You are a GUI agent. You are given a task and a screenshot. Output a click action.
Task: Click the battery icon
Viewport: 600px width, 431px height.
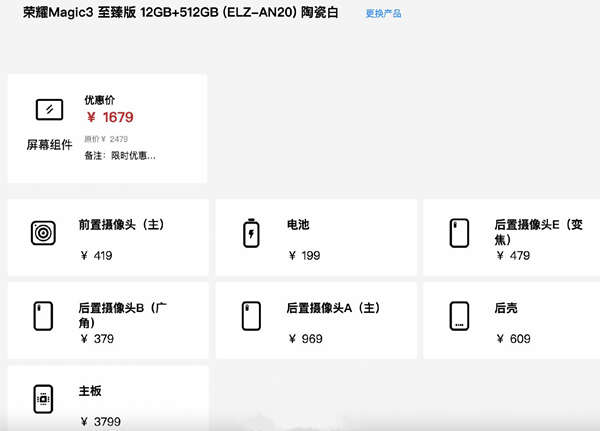[x=251, y=233]
